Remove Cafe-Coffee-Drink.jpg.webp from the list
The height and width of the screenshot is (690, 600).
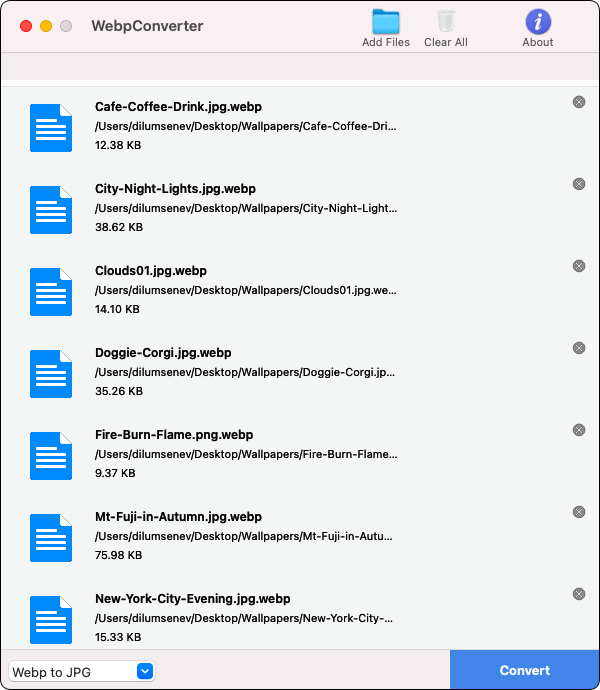click(x=579, y=102)
